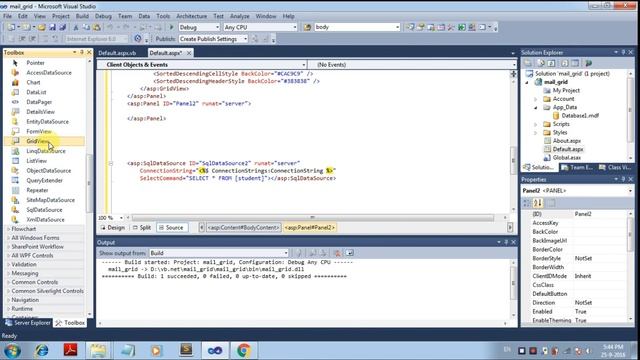Click the editor horizontal scrollbar

pos(313,218)
